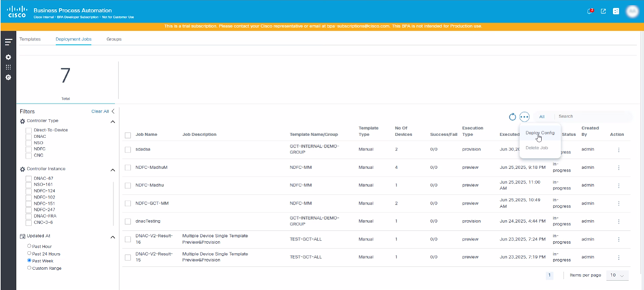Viewport: 644px width, 290px height.
Task: Switch to the Groups tab
Action: point(114,39)
